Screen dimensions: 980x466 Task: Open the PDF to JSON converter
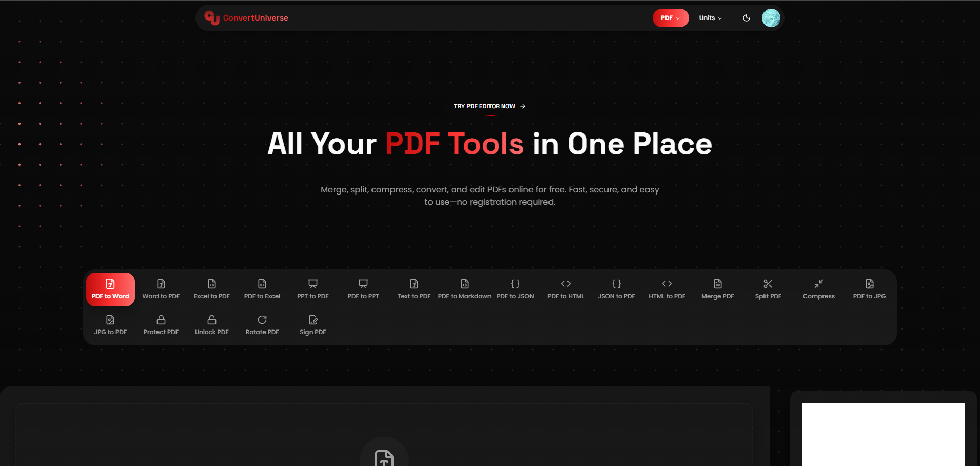(515, 289)
